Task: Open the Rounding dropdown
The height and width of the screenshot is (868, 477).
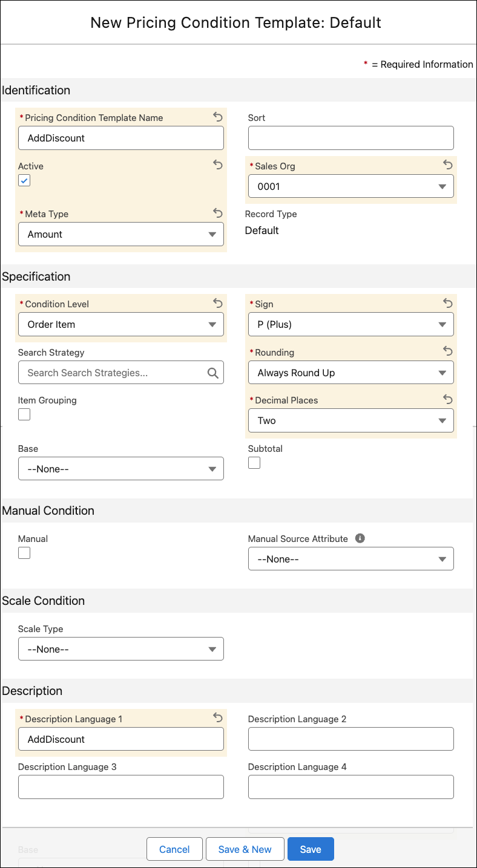Action: [351, 373]
